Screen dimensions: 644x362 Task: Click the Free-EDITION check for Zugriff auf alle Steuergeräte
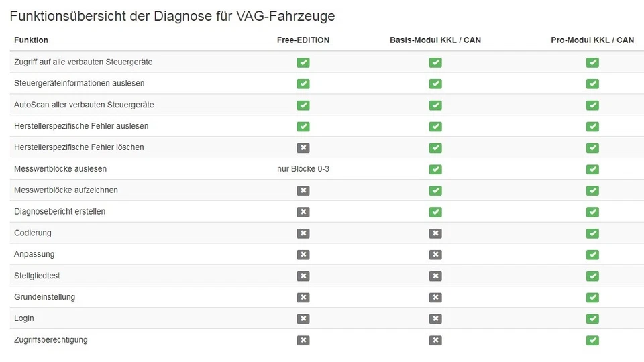(303, 62)
